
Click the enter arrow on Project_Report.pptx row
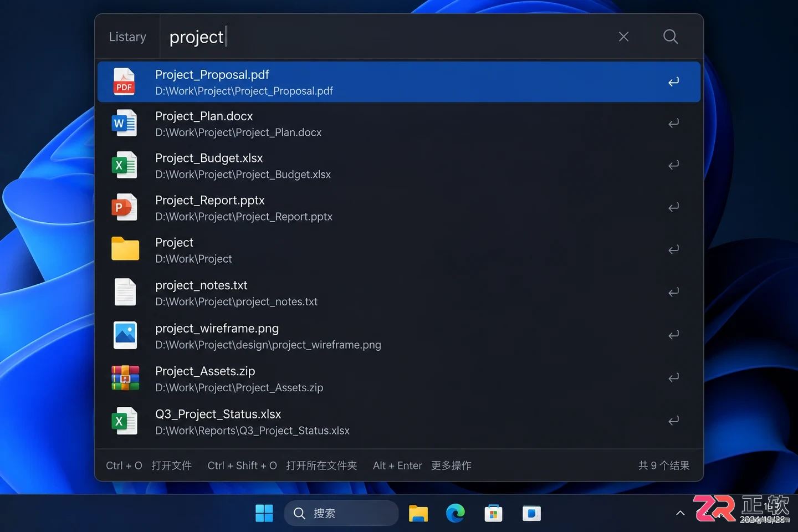673,207
